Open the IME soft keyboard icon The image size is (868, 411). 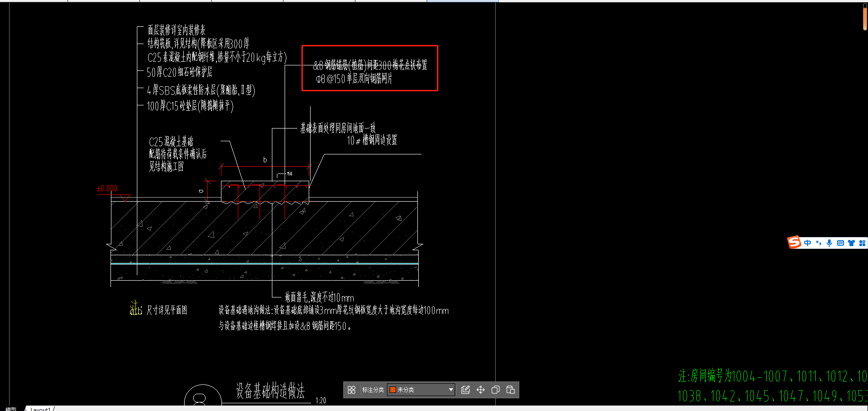840,243
